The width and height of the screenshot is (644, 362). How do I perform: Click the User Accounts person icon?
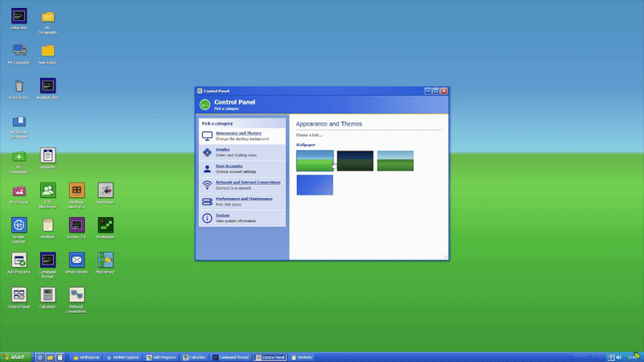[x=207, y=169]
